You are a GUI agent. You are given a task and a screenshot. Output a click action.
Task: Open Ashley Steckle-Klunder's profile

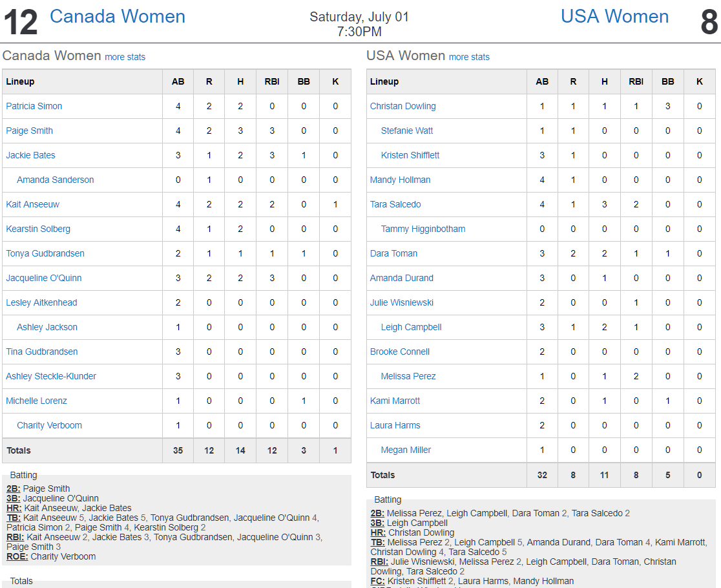51,376
